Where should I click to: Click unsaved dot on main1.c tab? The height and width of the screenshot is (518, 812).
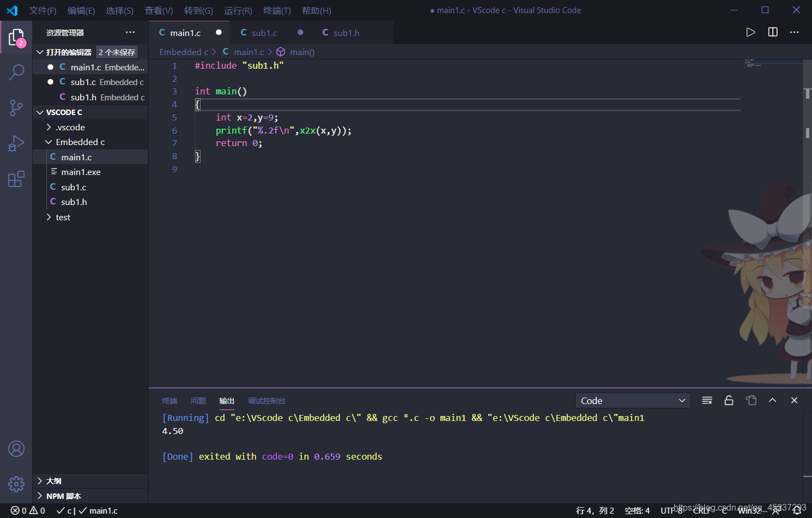coord(219,32)
